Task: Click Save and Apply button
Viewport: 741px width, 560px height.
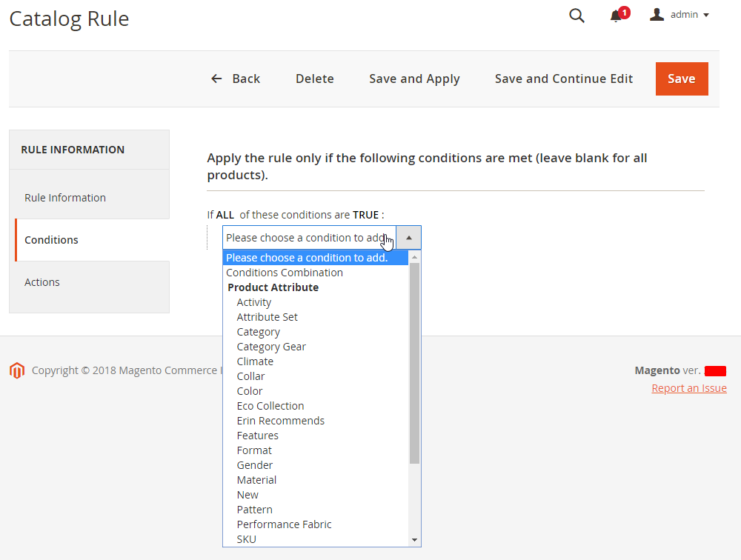Action: 414,79
